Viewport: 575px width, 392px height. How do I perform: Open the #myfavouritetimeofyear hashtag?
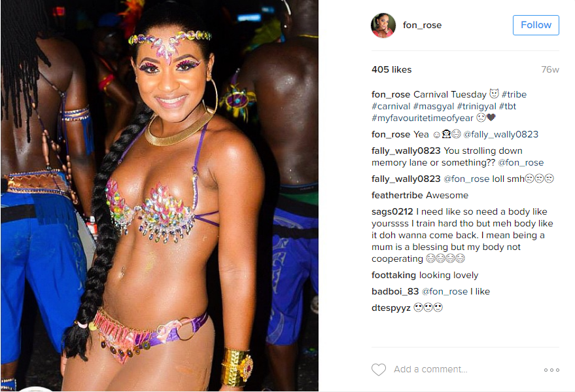[x=423, y=118]
